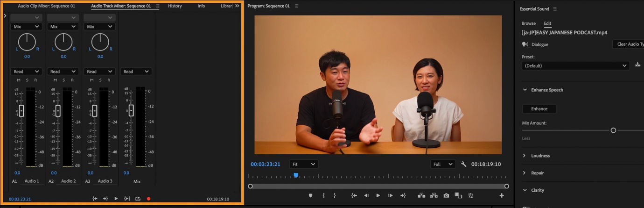
Task: Go to In point in Audio Track Mixer
Action: [x=95, y=199]
